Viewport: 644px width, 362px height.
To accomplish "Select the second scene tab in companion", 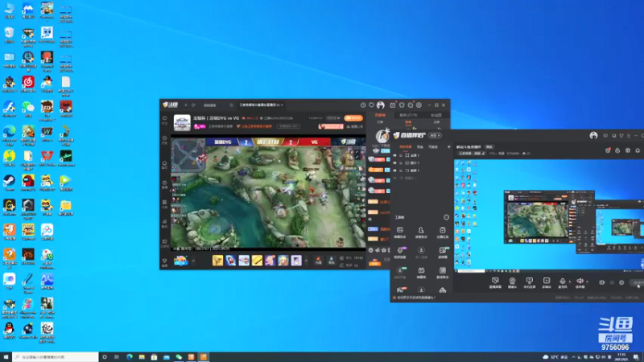I will (x=420, y=147).
